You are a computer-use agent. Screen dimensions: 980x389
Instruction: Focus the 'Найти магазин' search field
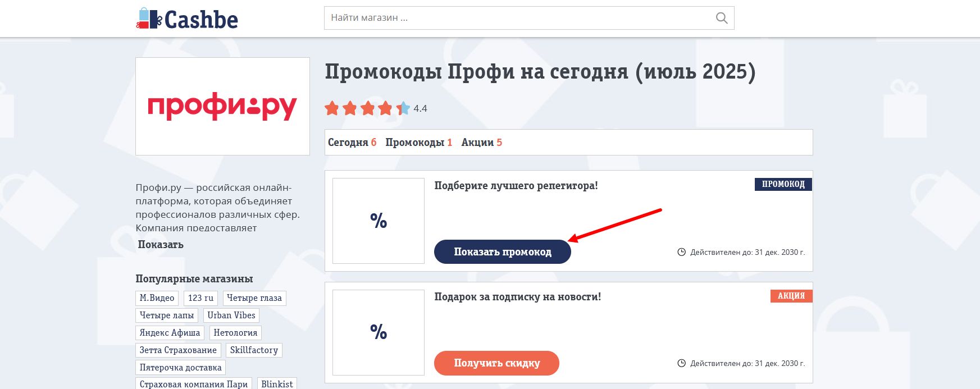(529, 18)
